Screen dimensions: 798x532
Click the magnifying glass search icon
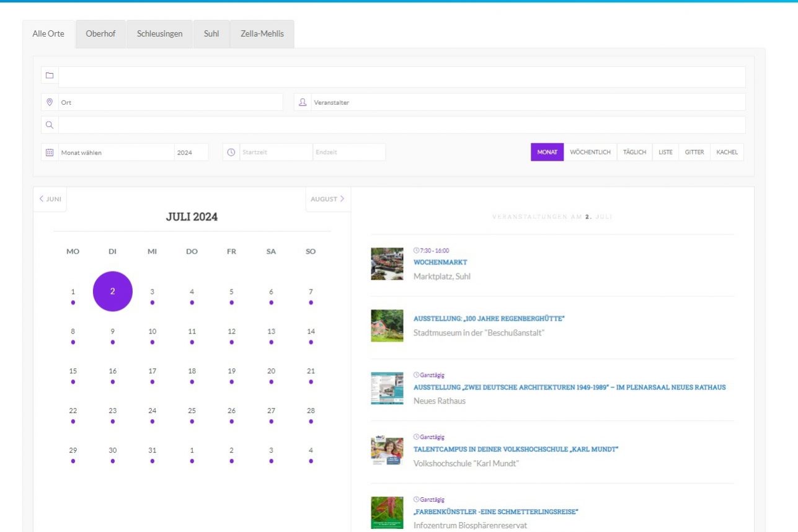50,125
